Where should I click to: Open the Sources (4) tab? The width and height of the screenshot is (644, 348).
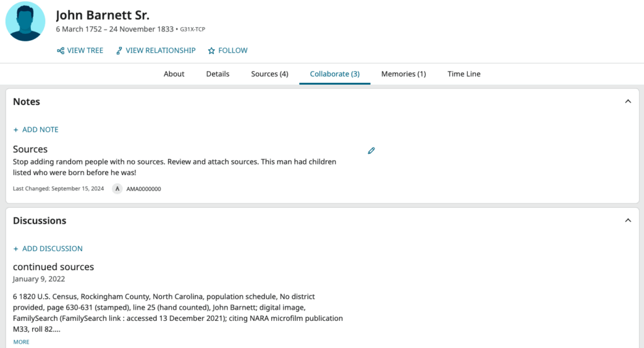(x=269, y=74)
